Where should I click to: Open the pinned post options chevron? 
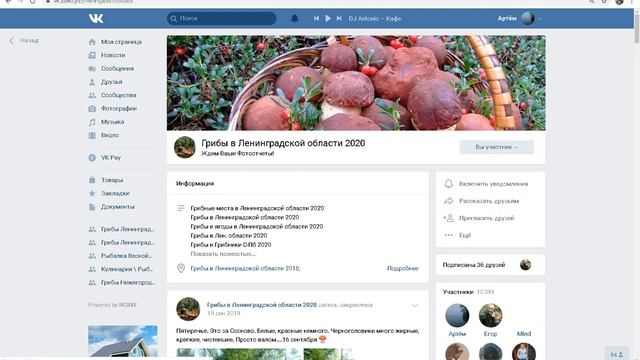click(x=415, y=305)
